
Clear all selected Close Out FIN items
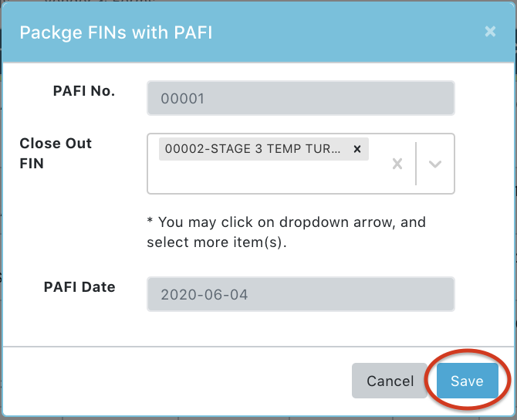(397, 164)
